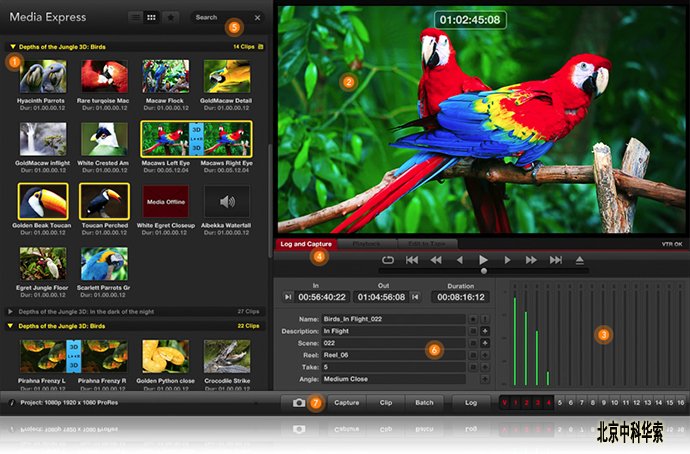Click the In timecode 00:56:40:22
The image size is (690, 454).
point(322,297)
